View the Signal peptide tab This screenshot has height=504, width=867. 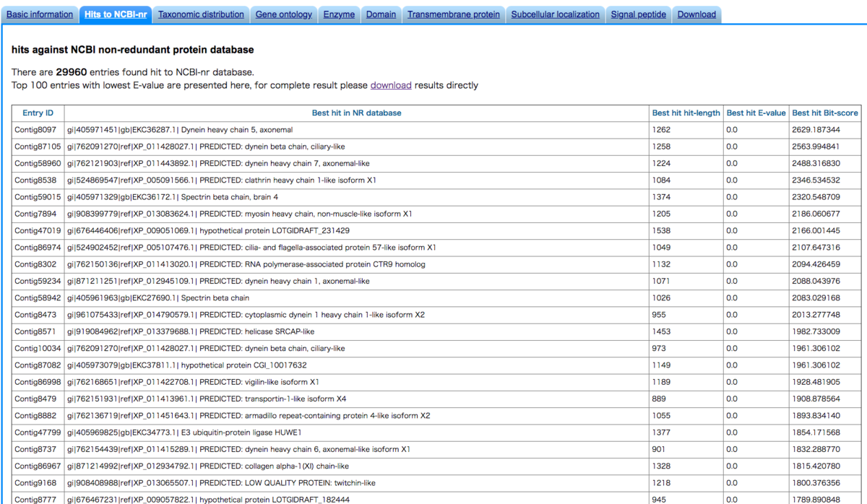pos(639,14)
